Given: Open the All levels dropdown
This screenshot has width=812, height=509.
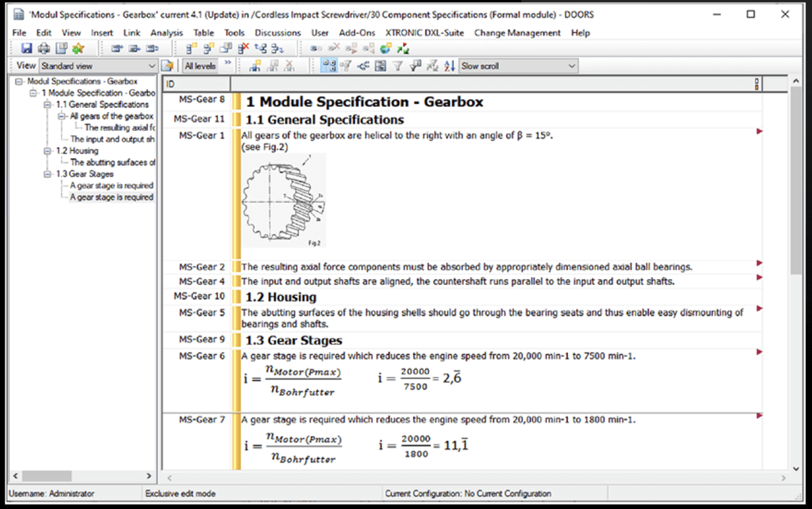Looking at the screenshot, I should [x=200, y=66].
